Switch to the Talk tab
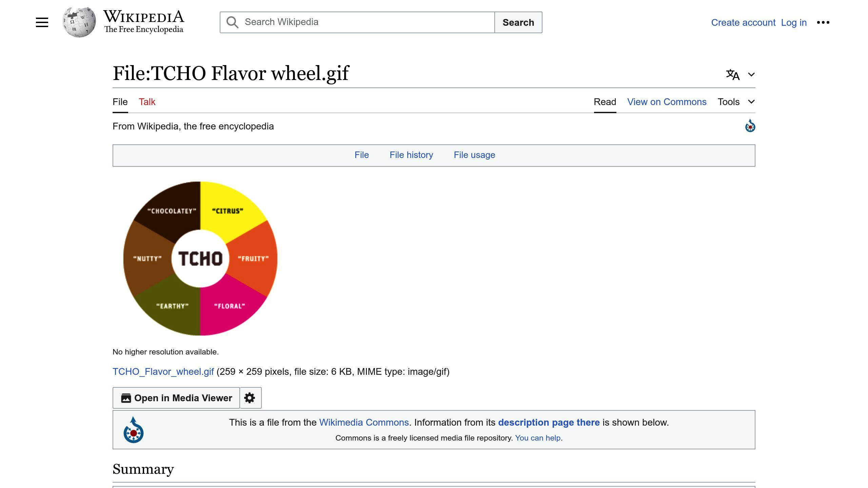The image size is (868, 488). [147, 102]
